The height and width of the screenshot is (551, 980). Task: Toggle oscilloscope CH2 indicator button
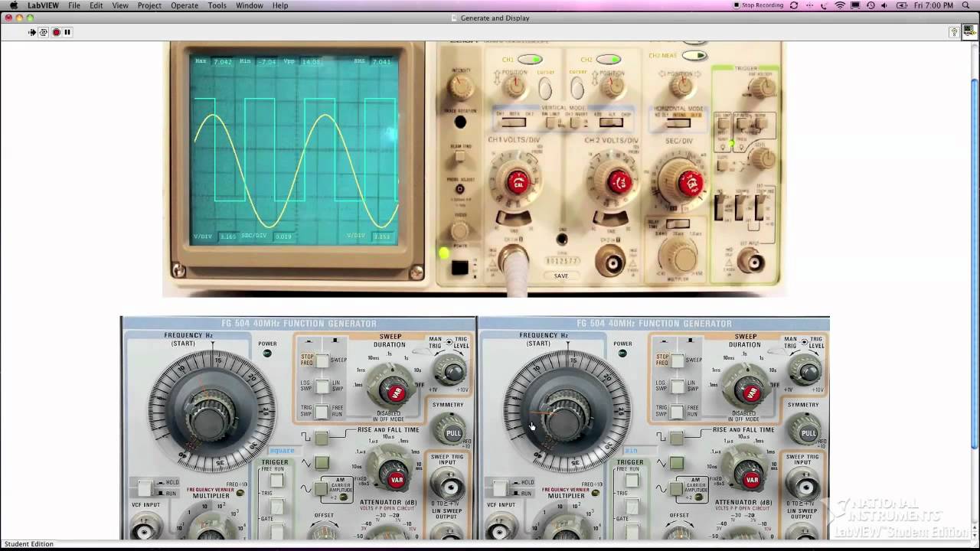click(609, 59)
